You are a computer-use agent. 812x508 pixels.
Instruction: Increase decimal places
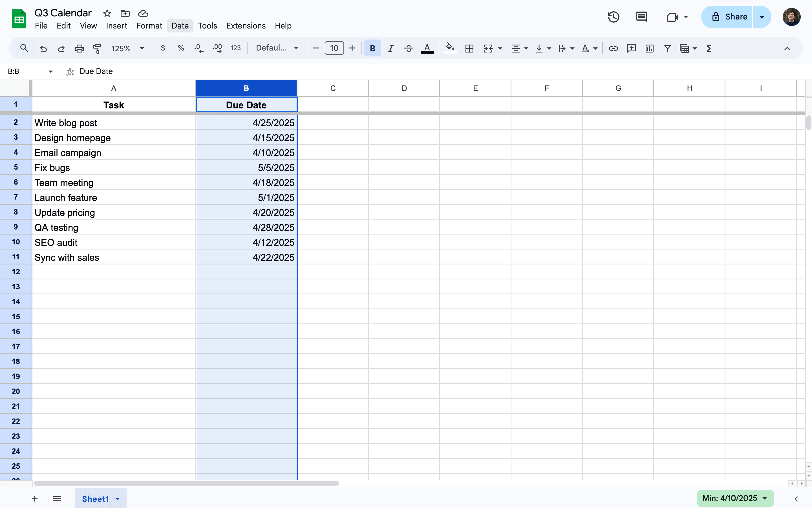[217, 49]
